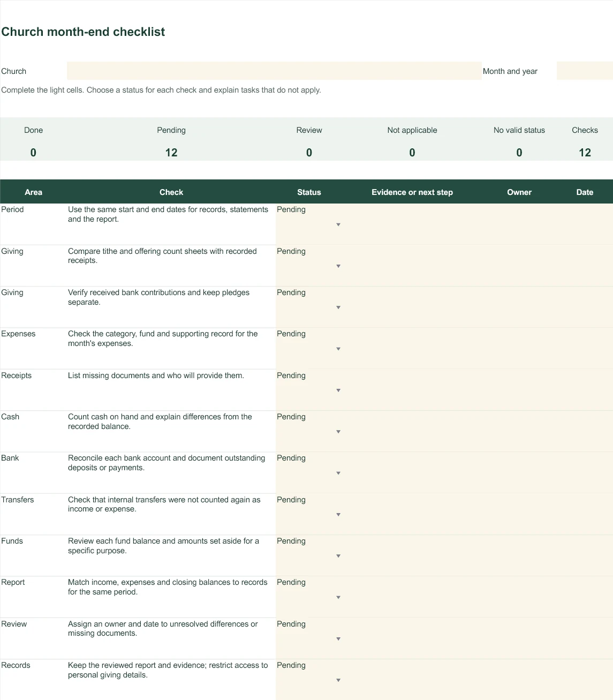Expand the Status dropdown in the Expenses row
The image size is (613, 700).
(338, 349)
